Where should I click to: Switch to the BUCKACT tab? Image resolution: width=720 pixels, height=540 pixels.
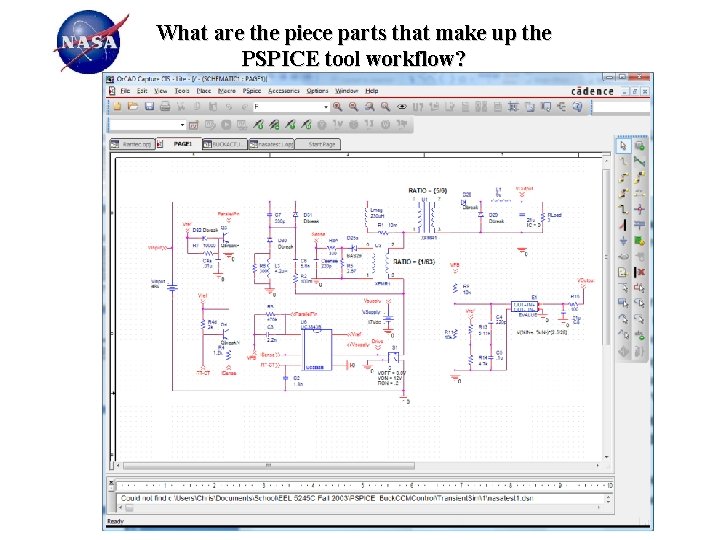tap(225, 144)
